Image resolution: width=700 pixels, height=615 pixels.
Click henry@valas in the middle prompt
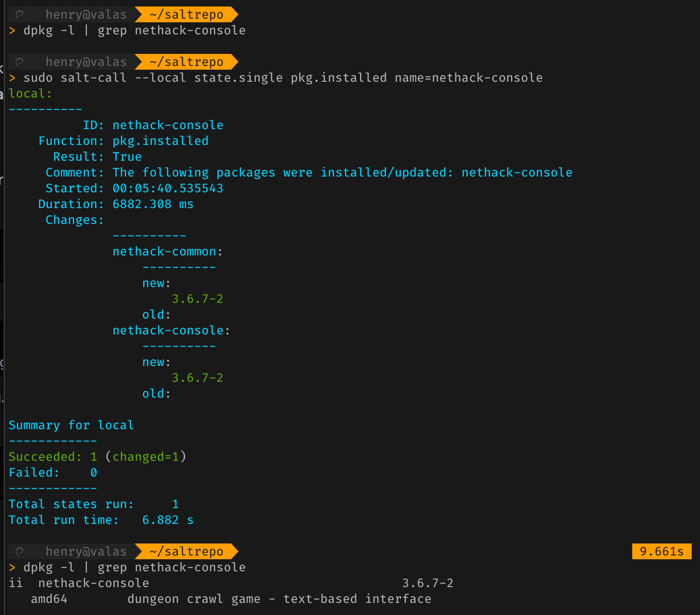[86, 62]
